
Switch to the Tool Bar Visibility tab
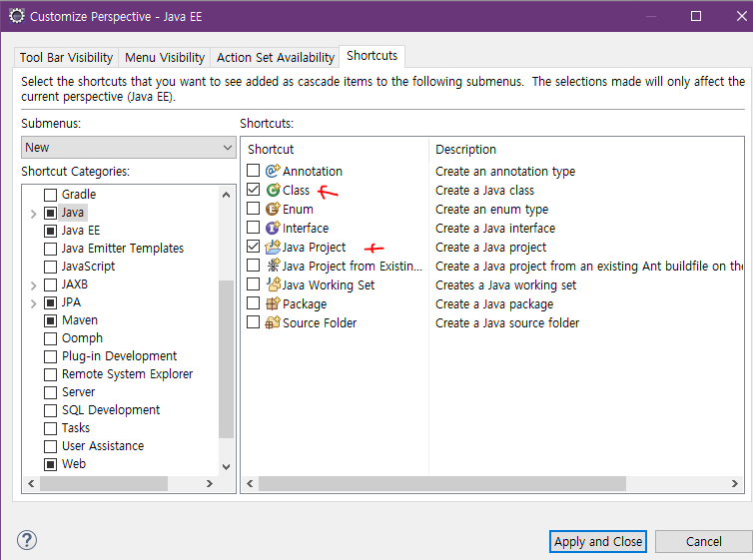[66, 58]
